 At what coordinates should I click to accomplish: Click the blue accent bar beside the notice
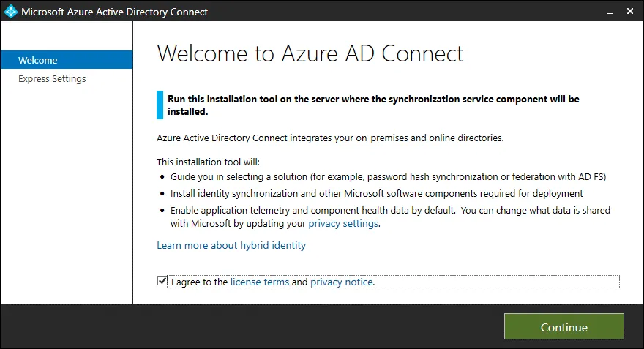tap(160, 105)
